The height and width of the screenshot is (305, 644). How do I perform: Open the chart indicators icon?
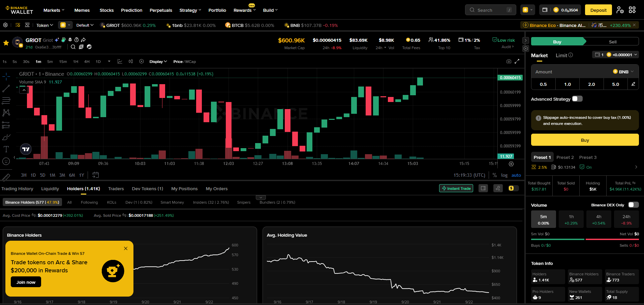[x=120, y=61]
